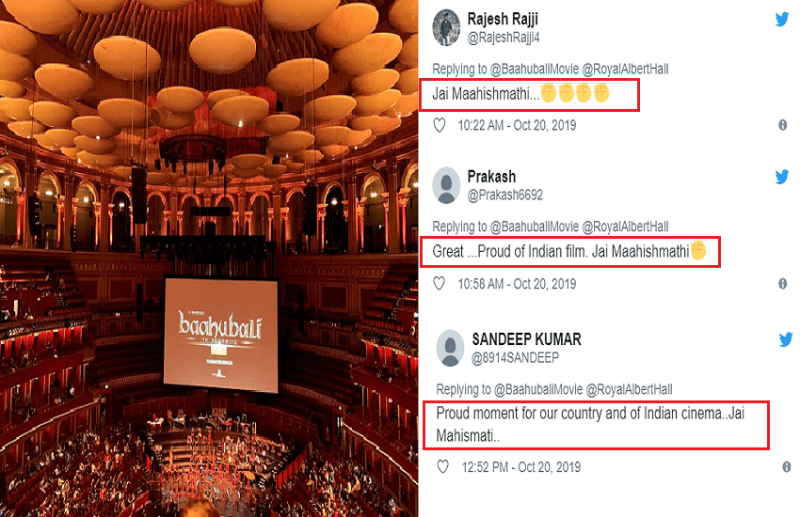Like the 12:52 PM tweet with the heart icon
This screenshot has width=800, height=517.
tap(443, 466)
